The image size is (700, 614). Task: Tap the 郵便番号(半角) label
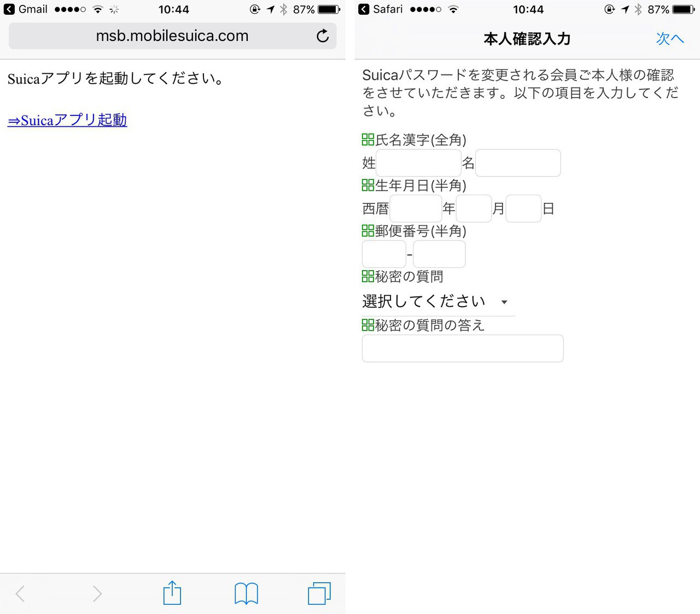[421, 231]
